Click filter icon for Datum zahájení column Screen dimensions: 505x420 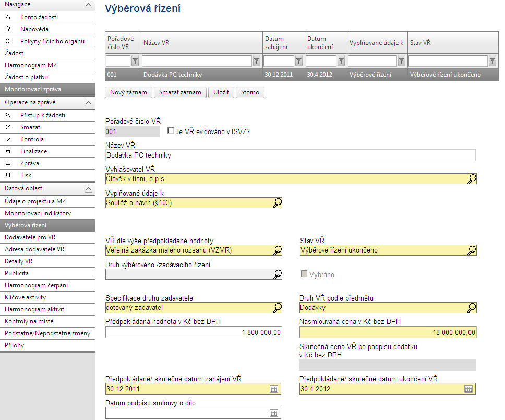tap(299, 61)
